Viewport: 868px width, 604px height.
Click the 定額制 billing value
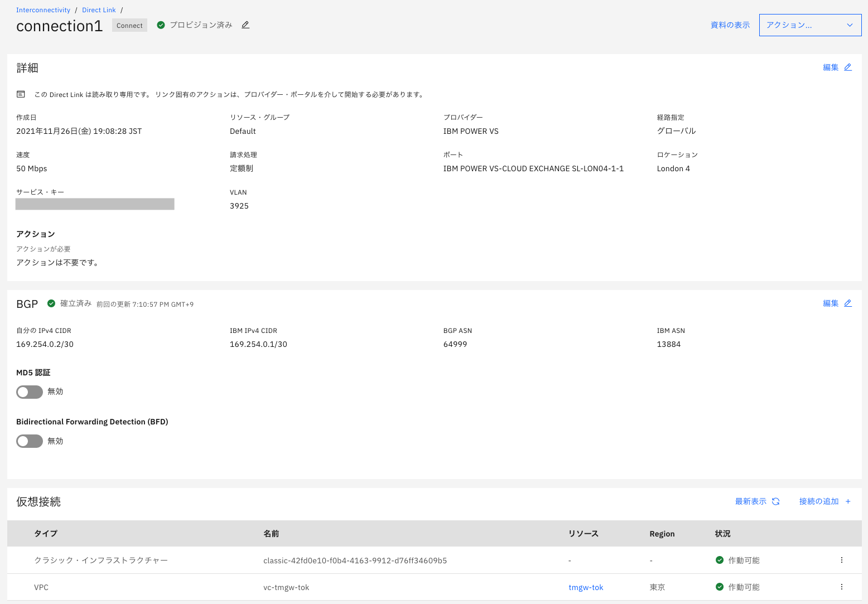(x=242, y=168)
